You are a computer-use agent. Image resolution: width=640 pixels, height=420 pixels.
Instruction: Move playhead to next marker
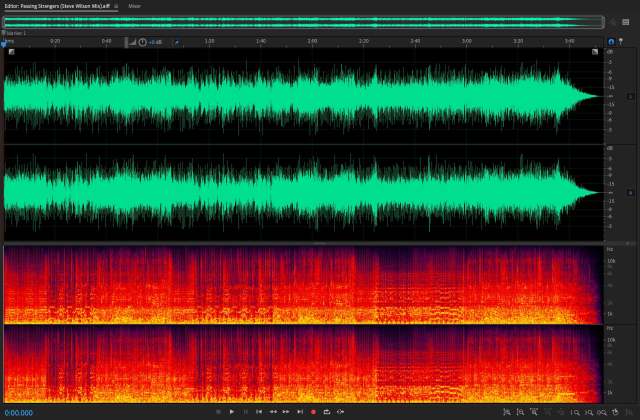click(300, 412)
